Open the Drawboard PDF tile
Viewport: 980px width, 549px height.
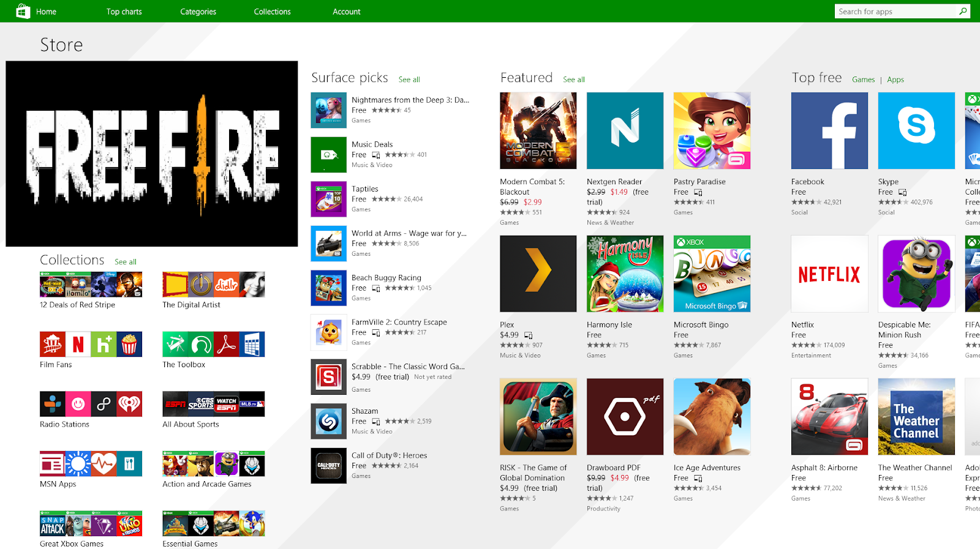pos(625,417)
